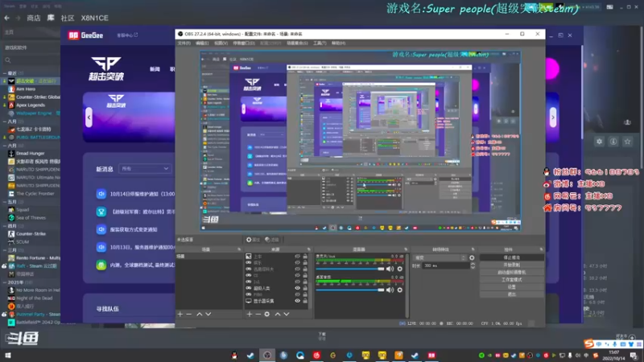Open the 视图 menu in OBS

click(221, 43)
